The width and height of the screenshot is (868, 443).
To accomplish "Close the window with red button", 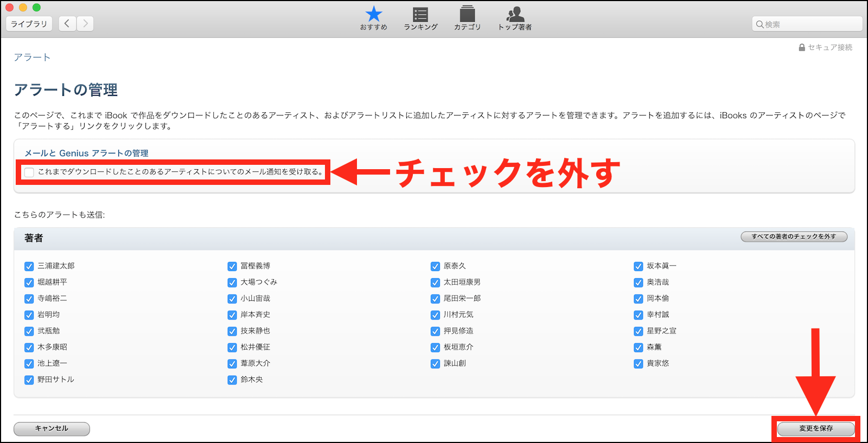I will [x=9, y=8].
